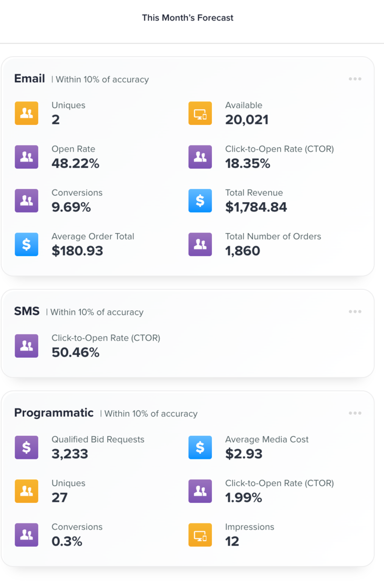Click the Average Order Total dollar icon
Screen dimensions: 384x588
pyautogui.click(x=26, y=244)
